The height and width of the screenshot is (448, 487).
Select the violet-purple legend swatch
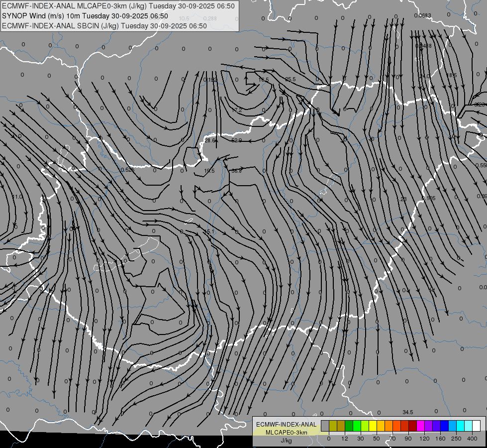pos(429,426)
